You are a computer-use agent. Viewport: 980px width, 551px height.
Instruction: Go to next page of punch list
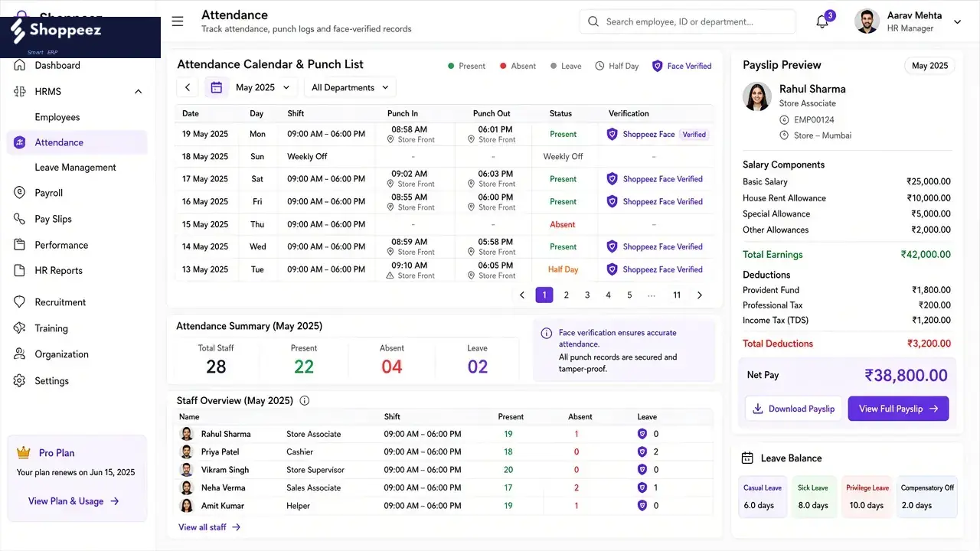699,295
